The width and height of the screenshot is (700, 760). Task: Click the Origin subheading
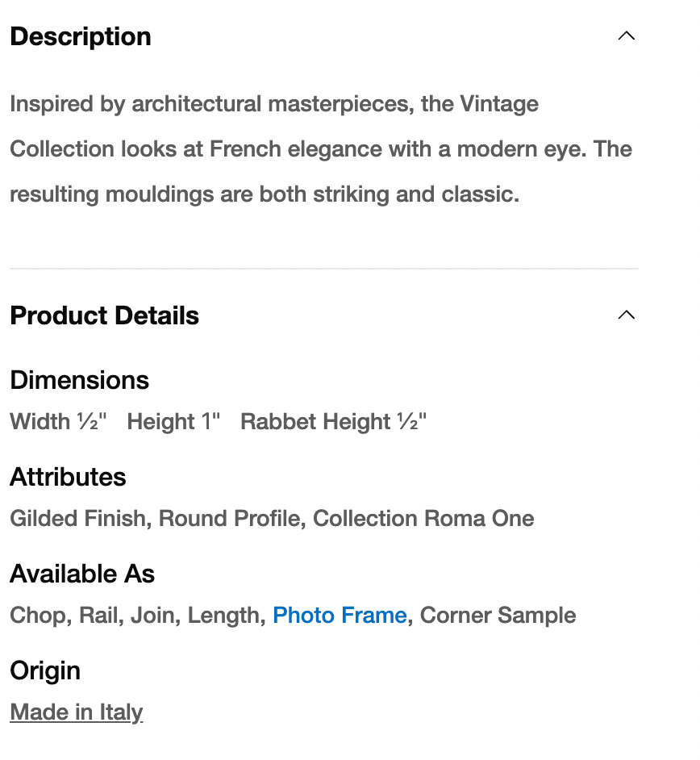tap(45, 670)
